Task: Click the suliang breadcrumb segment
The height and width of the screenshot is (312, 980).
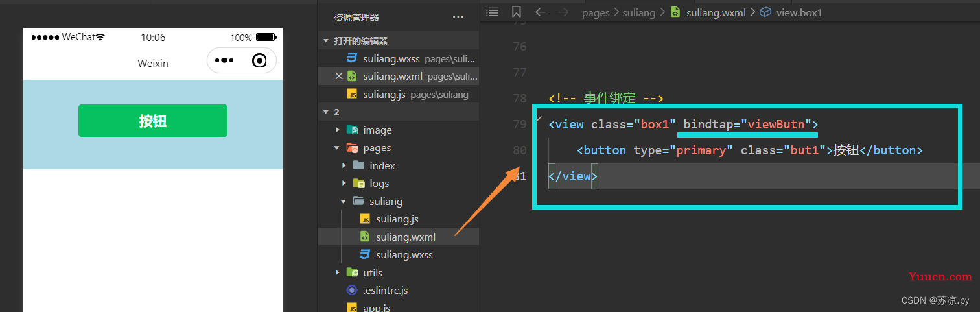Action: [639, 12]
